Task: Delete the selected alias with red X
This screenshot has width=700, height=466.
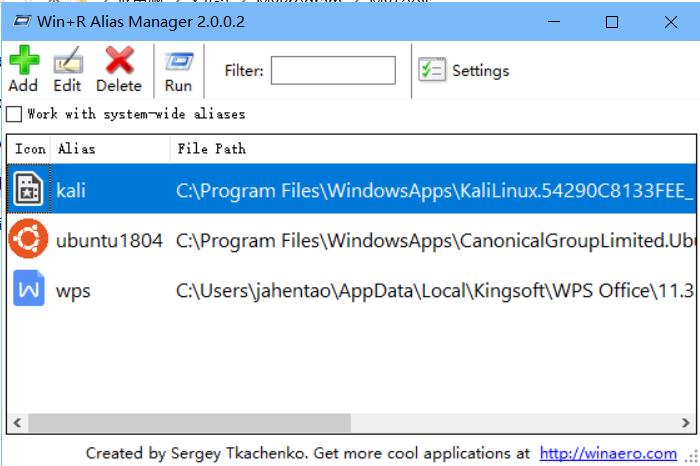Action: point(119,69)
